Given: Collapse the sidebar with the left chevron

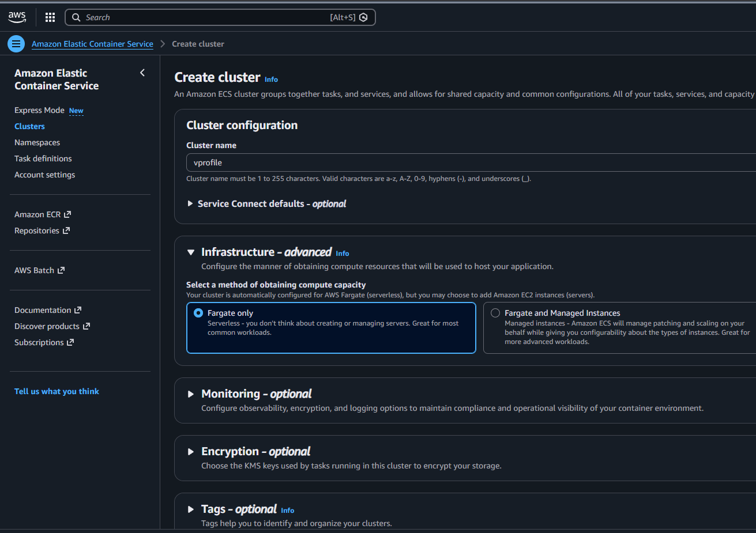Looking at the screenshot, I should click(142, 73).
